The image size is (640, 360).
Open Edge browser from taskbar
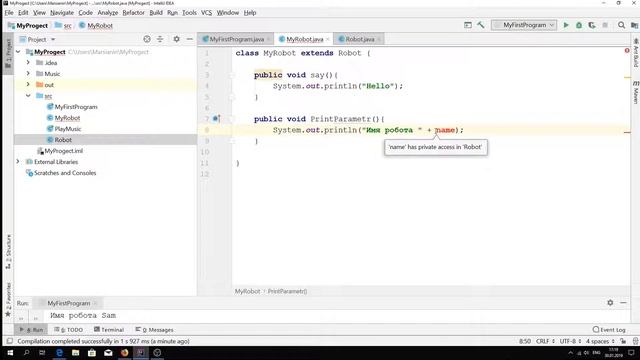click(x=59, y=353)
